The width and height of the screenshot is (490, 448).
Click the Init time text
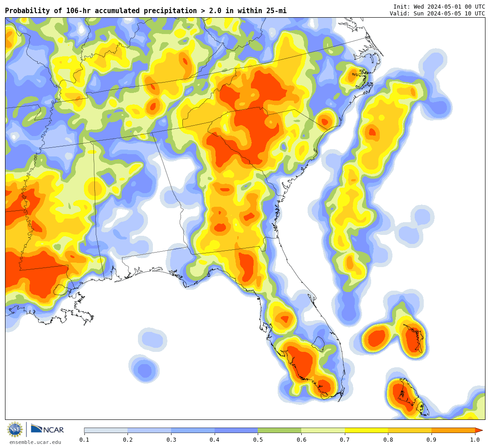pyautogui.click(x=439, y=6)
